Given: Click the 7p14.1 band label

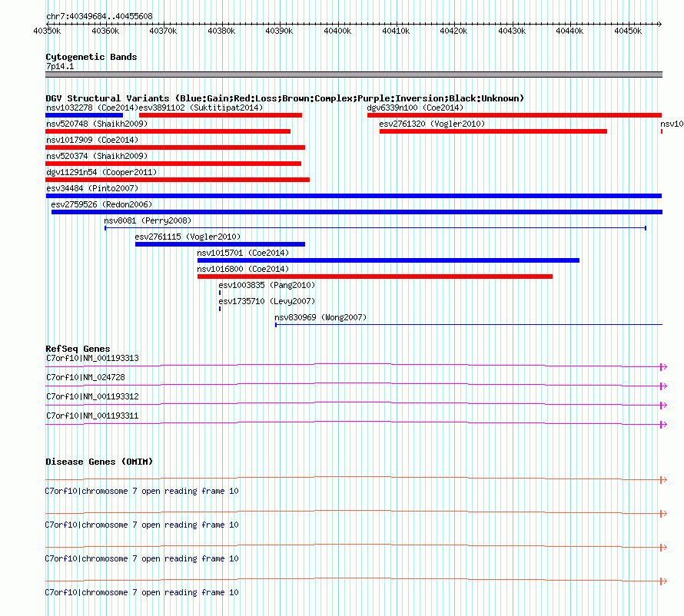Looking at the screenshot, I should coord(60,66).
